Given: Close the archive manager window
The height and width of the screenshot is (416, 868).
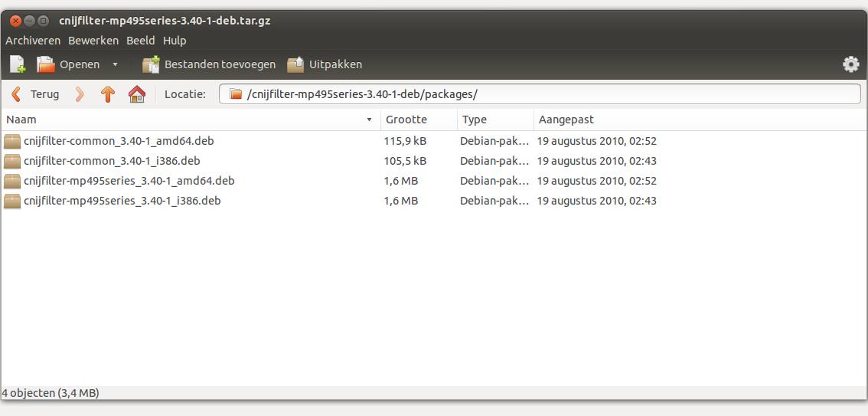Looking at the screenshot, I should pos(15,21).
